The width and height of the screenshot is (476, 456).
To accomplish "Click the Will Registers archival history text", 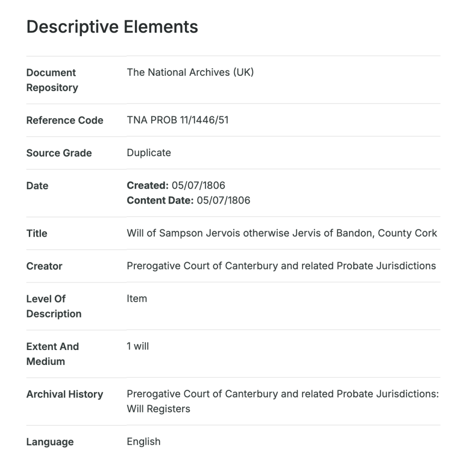I will coord(159,410).
